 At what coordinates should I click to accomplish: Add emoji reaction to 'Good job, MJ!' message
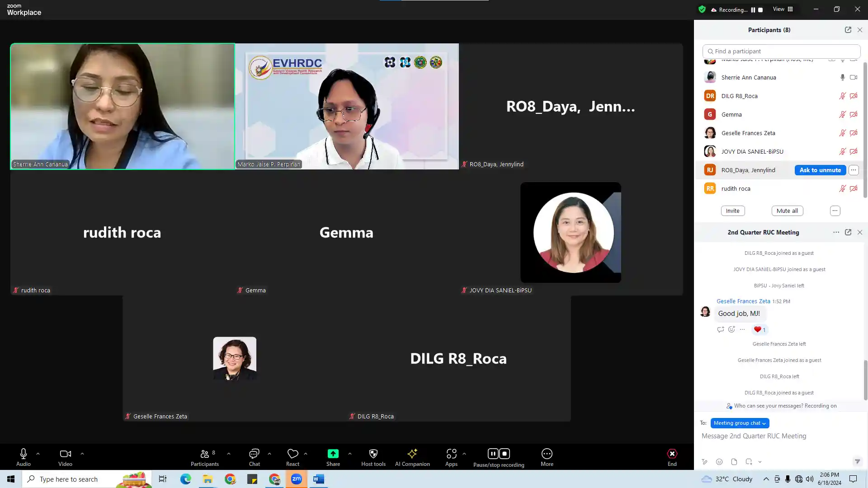[731, 329]
